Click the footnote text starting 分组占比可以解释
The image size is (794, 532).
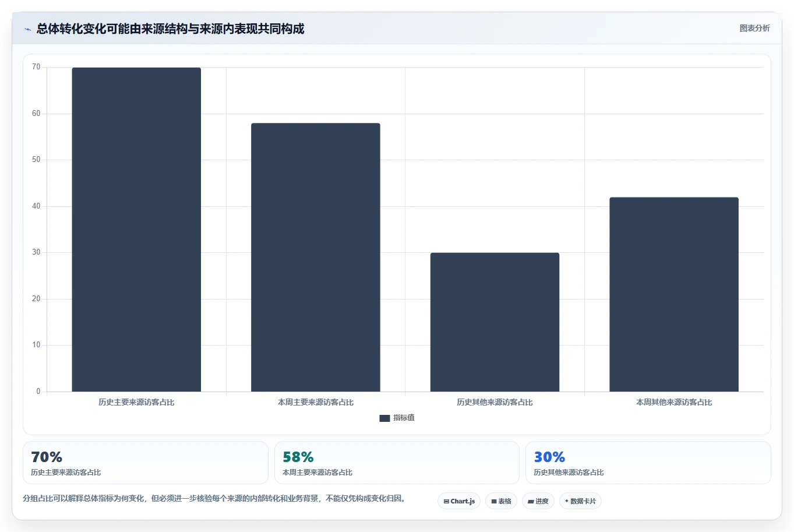pyautogui.click(x=214, y=499)
